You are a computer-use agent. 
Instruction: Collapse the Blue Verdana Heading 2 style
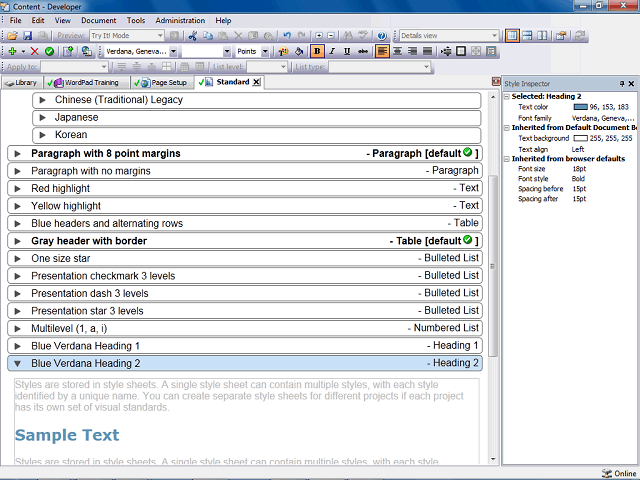click(x=17, y=364)
